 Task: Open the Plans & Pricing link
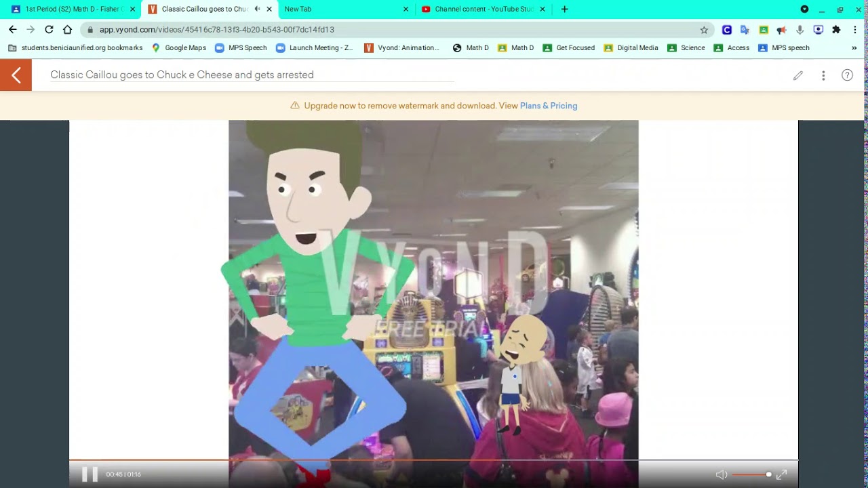click(x=549, y=106)
